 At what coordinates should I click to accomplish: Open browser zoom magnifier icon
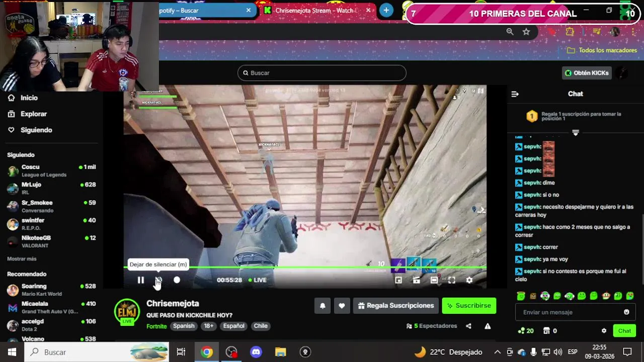pos(510,32)
